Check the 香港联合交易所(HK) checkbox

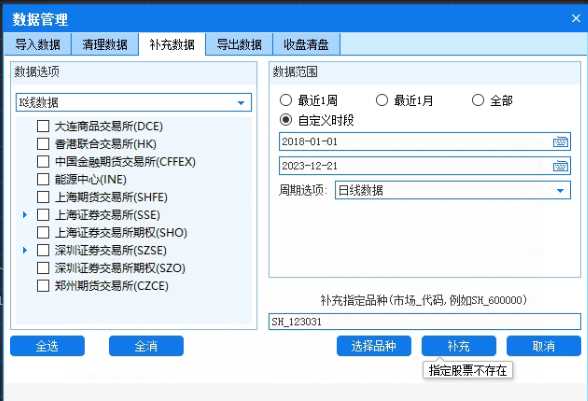click(x=43, y=144)
